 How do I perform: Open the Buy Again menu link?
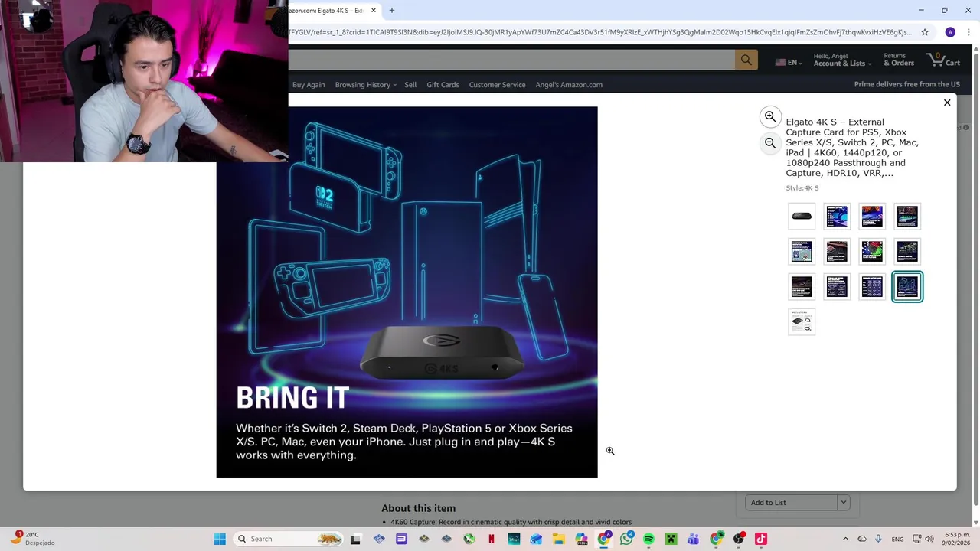(309, 85)
